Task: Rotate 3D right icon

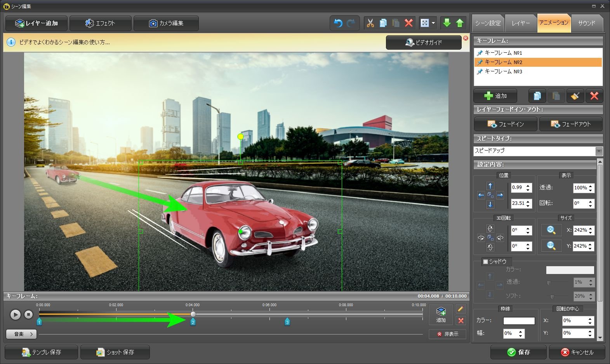Action: (x=500, y=238)
